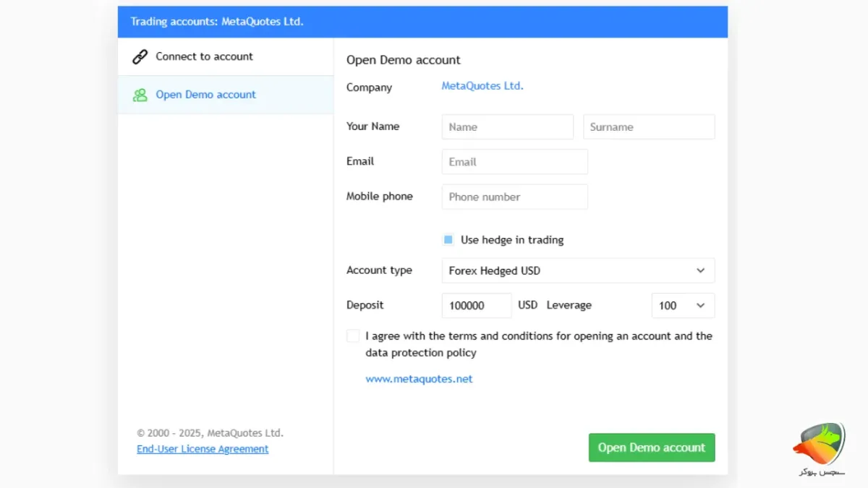Select the Deposit amount field showing 100000
Image resolution: width=868 pixels, height=488 pixels.
477,305
